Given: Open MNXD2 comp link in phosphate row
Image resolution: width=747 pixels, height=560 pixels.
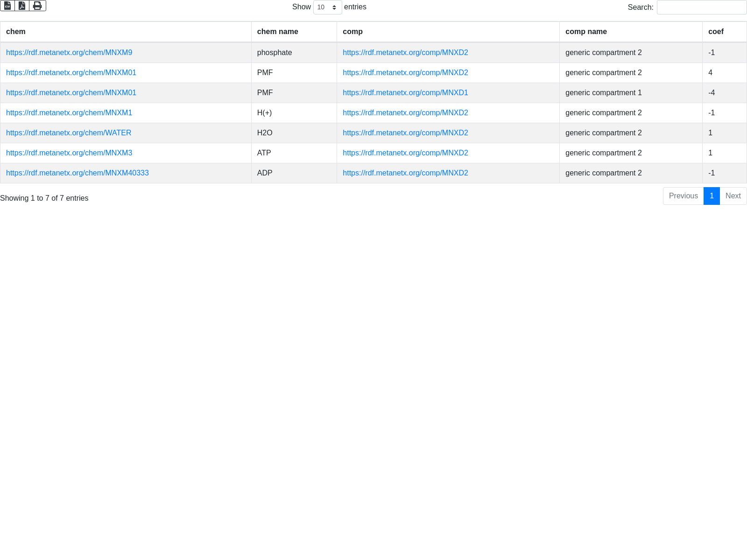Looking at the screenshot, I should click(405, 53).
